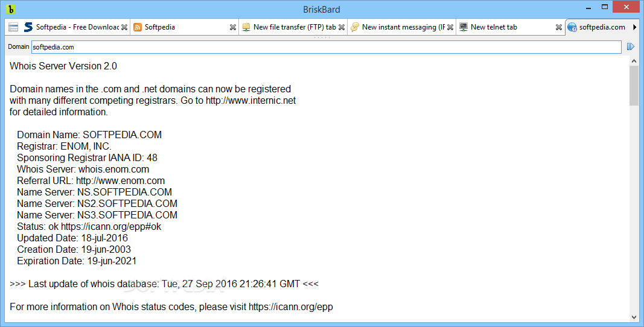Close the Softpedia RSS tab

[x=233, y=27]
